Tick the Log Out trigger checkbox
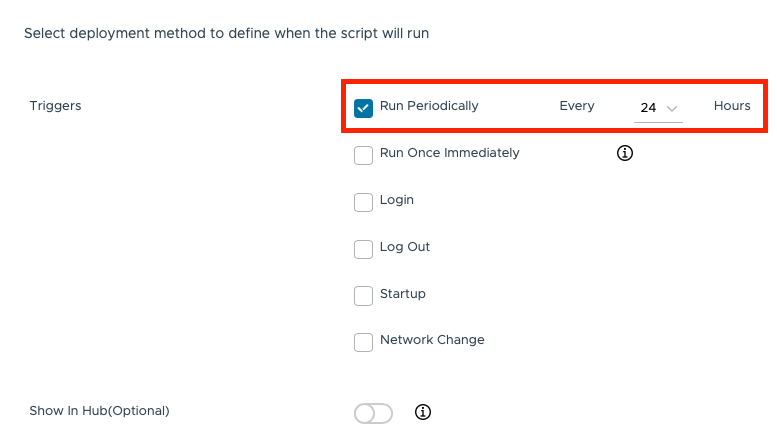 [x=364, y=249]
